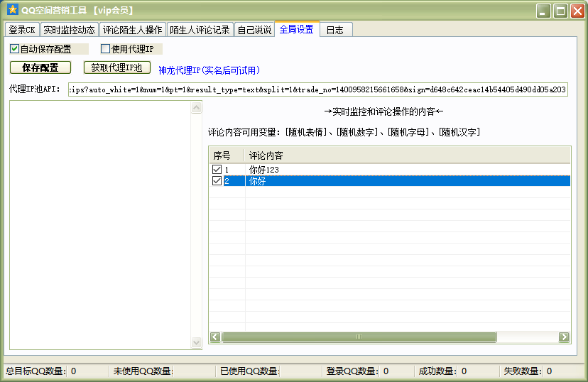
Task: Click the 序号 column header
Action: pos(227,155)
